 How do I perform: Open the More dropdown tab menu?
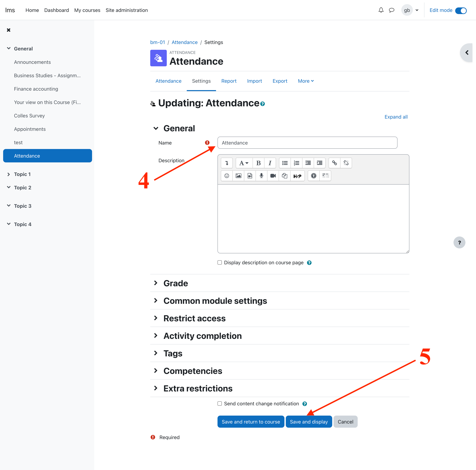306,81
